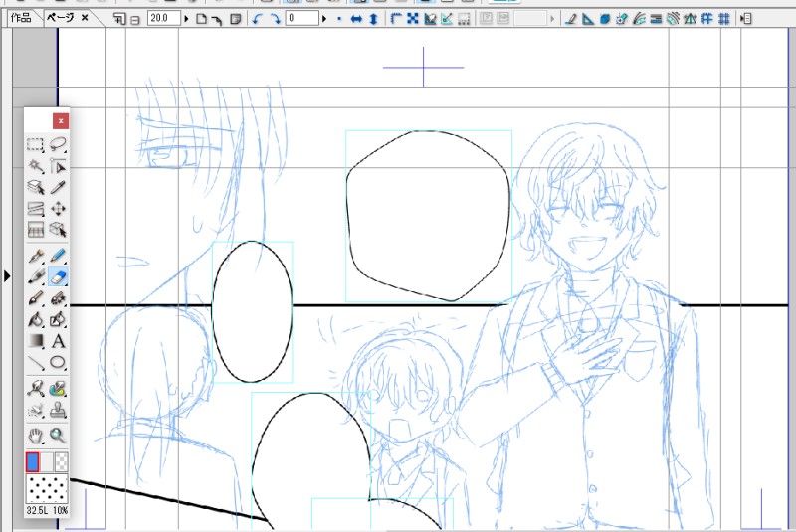The height and width of the screenshot is (532, 796).
Task: Select the dust cleaner tool
Action: 35,410
